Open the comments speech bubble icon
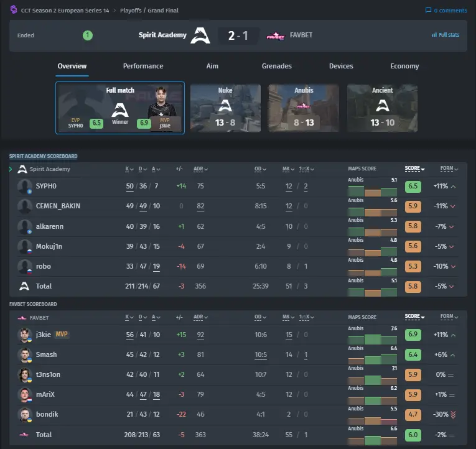This screenshot has height=449, width=476. (428, 11)
